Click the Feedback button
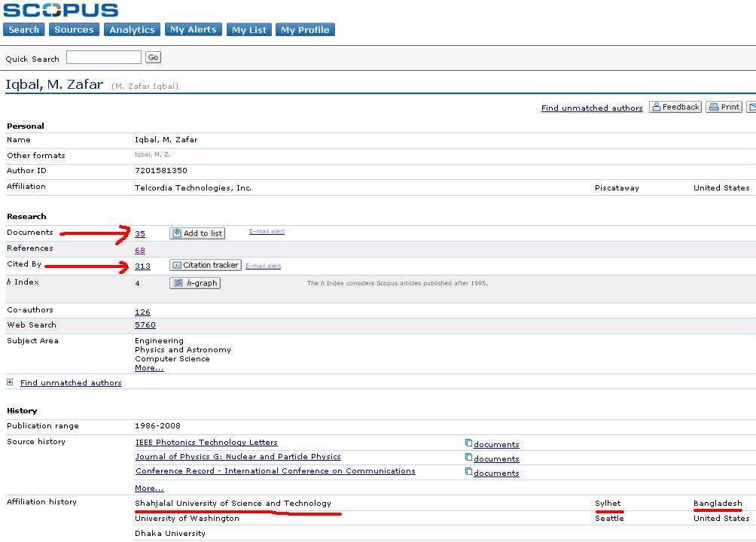This screenshot has height=542, width=756. point(675,107)
